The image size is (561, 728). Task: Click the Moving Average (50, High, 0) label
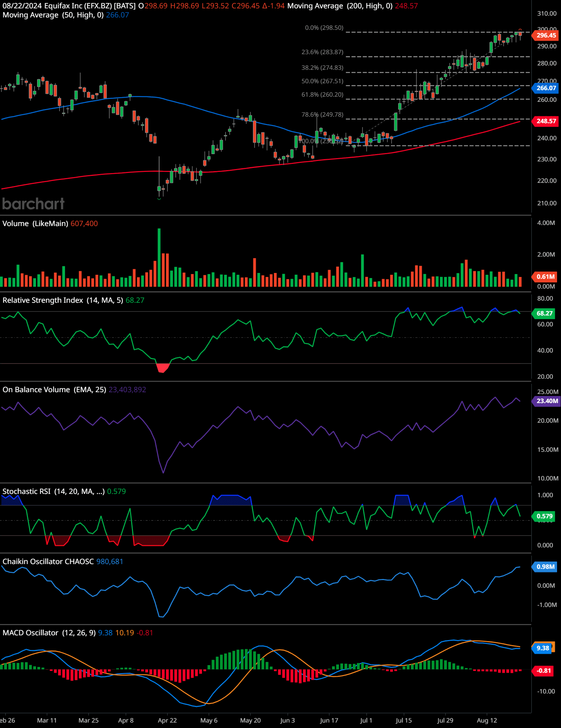coord(53,15)
